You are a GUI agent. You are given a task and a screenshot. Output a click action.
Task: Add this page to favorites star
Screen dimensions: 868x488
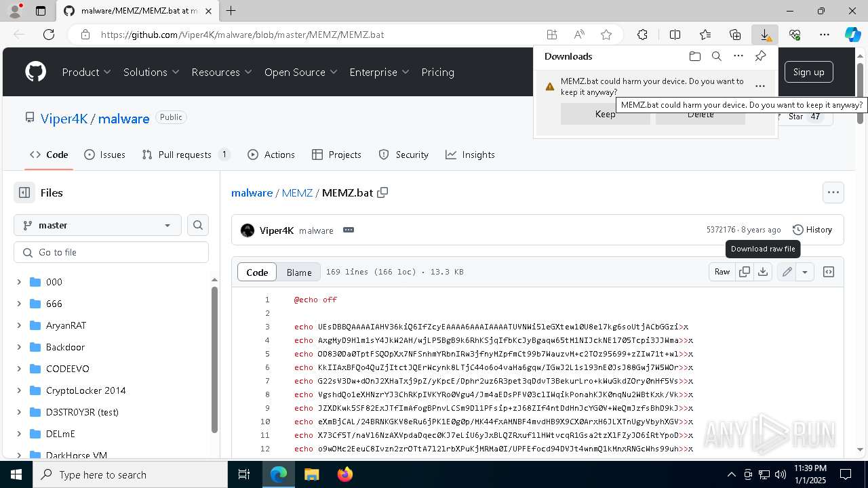point(606,35)
